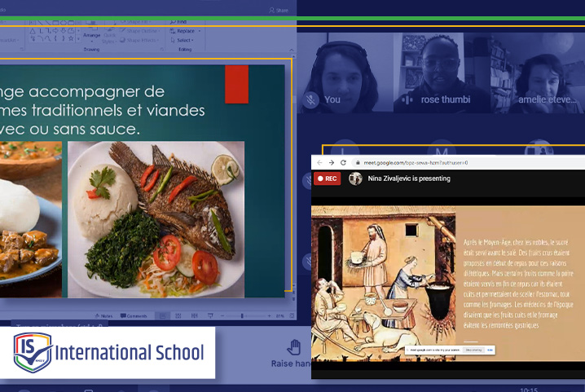Image resolution: width=585 pixels, height=392 pixels.
Task: Open Find in the Editing group
Action: tap(181, 21)
